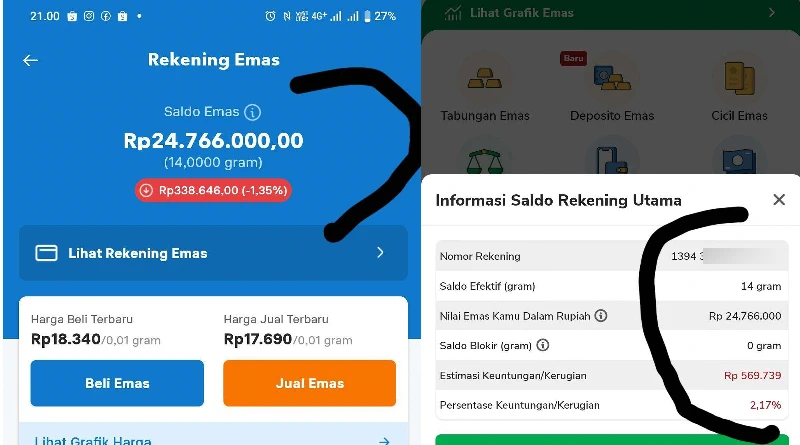Tap the info icon beside Saldo Blokir (gram)
Viewport: 800px width, 445px height.
543,345
